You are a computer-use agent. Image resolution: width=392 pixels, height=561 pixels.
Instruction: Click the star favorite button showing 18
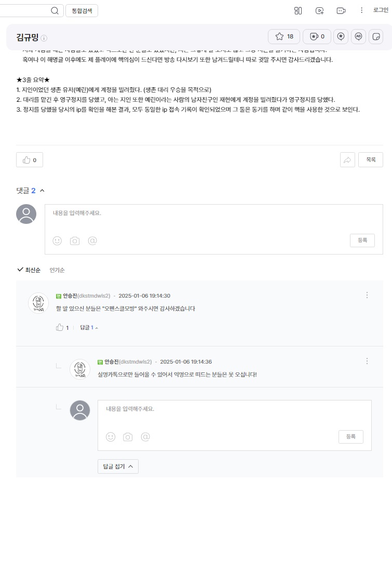284,36
